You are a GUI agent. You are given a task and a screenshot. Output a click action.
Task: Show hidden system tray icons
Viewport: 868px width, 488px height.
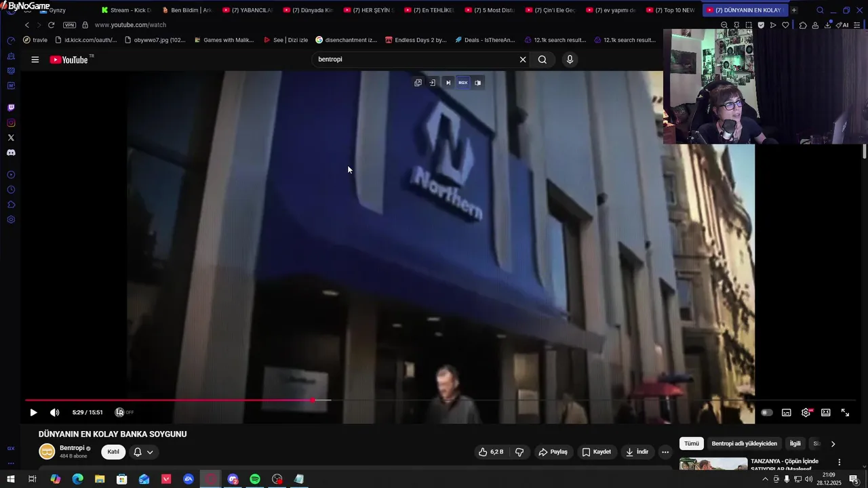[766, 479]
